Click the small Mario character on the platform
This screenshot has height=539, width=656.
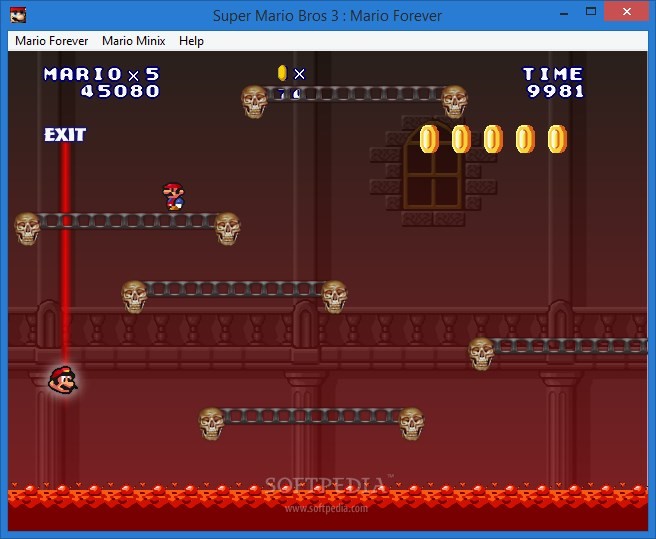click(174, 196)
